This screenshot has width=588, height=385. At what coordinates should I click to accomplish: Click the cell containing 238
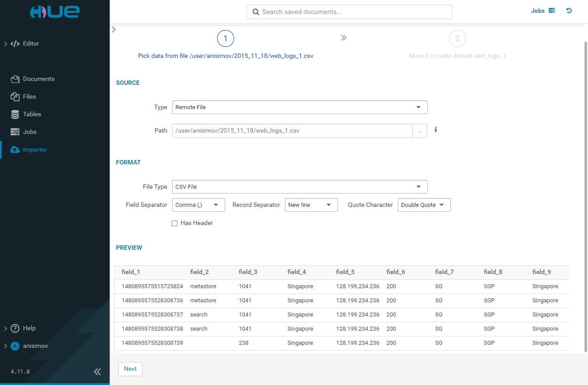pos(243,343)
